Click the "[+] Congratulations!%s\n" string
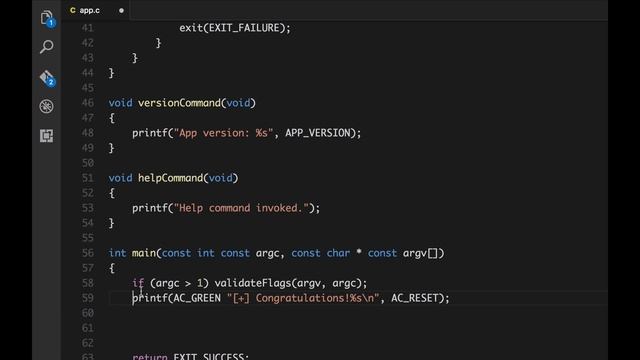This screenshot has width=640, height=360. (x=303, y=298)
